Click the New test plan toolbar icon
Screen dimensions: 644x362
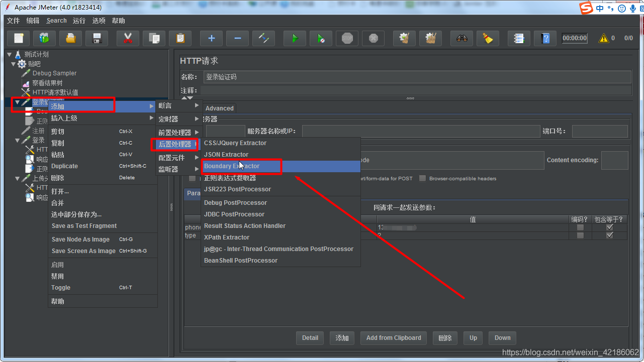click(19, 38)
